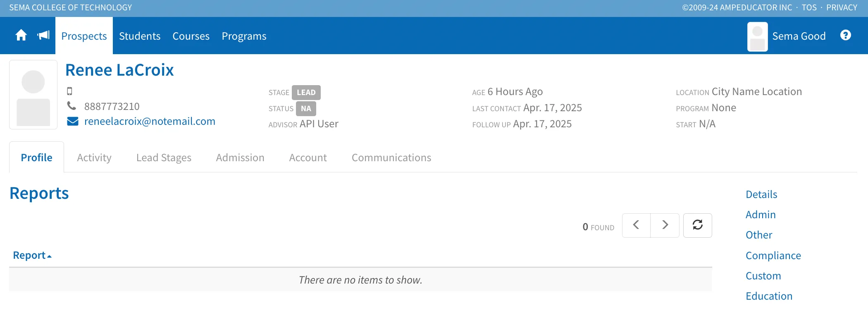
Task: Click the telephone handset icon
Action: (72, 106)
